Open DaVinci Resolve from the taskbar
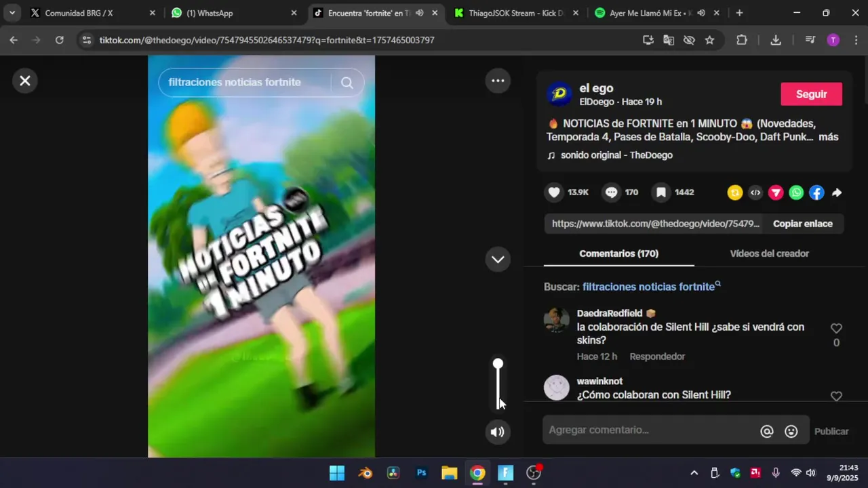Image resolution: width=868 pixels, height=488 pixels. (x=393, y=472)
